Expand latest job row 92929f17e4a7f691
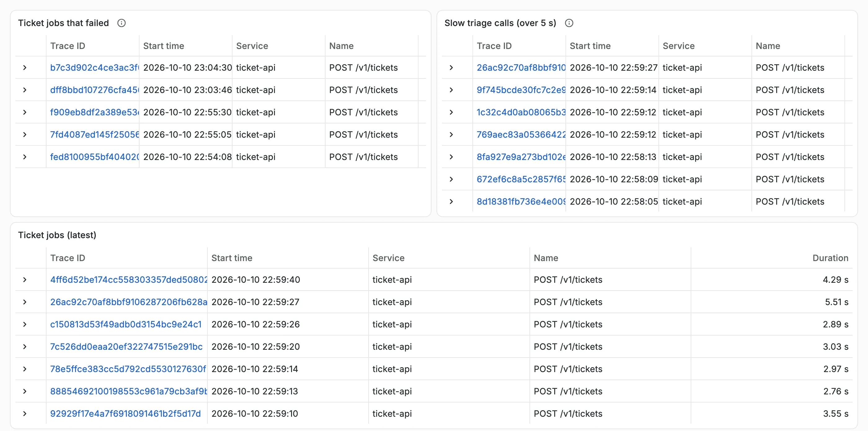 click(x=24, y=413)
